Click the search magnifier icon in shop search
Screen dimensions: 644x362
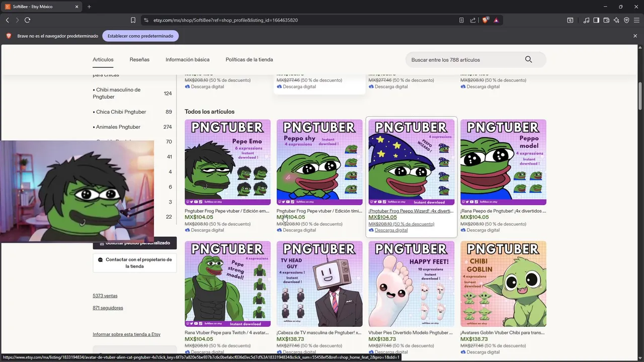[x=528, y=59]
